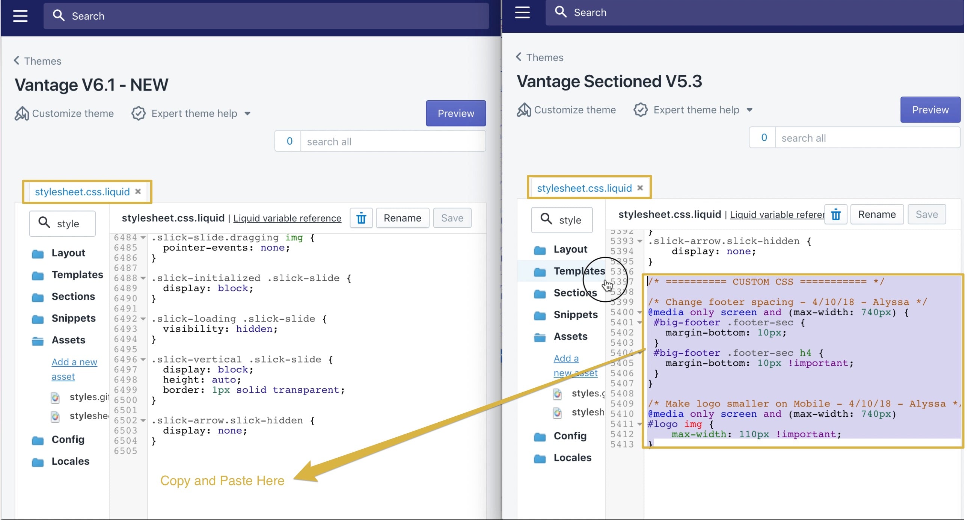Close stylesheet.css.liquid tab in left window
Screen dimensions: 980x520
(x=138, y=192)
